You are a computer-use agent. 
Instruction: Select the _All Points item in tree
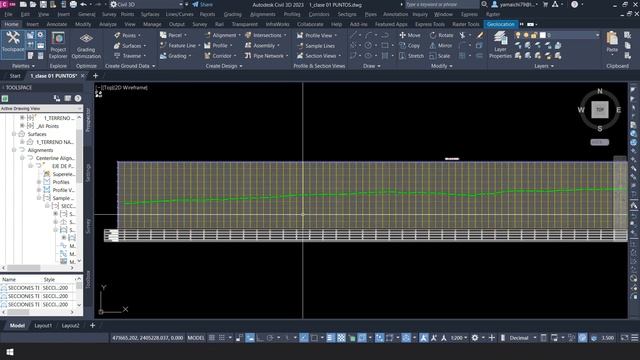click(47, 126)
